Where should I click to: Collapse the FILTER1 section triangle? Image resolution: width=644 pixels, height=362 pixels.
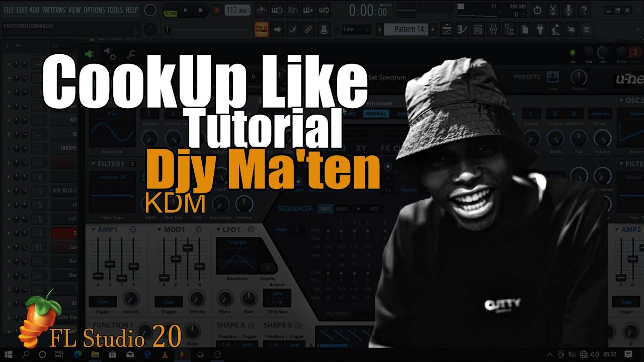pyautogui.click(x=94, y=164)
